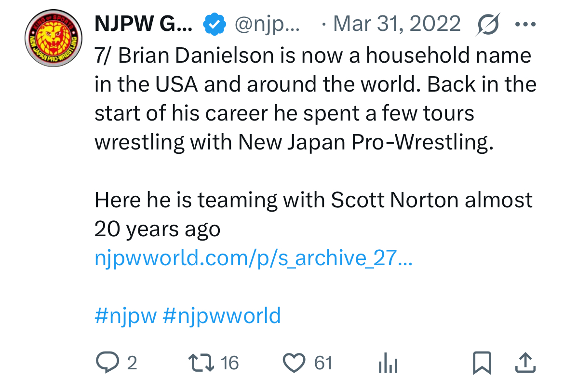Like the tweet with the heart icon
564x392 pixels.
(x=294, y=363)
